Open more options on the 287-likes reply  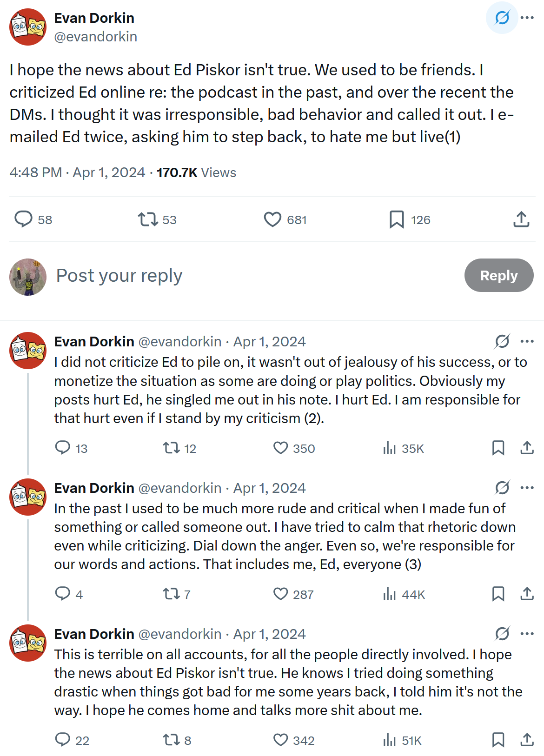pos(527,488)
